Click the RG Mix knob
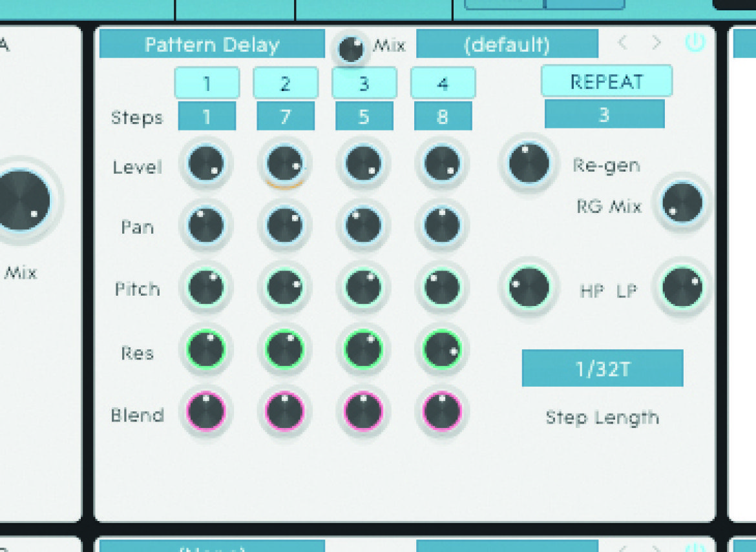 (682, 202)
